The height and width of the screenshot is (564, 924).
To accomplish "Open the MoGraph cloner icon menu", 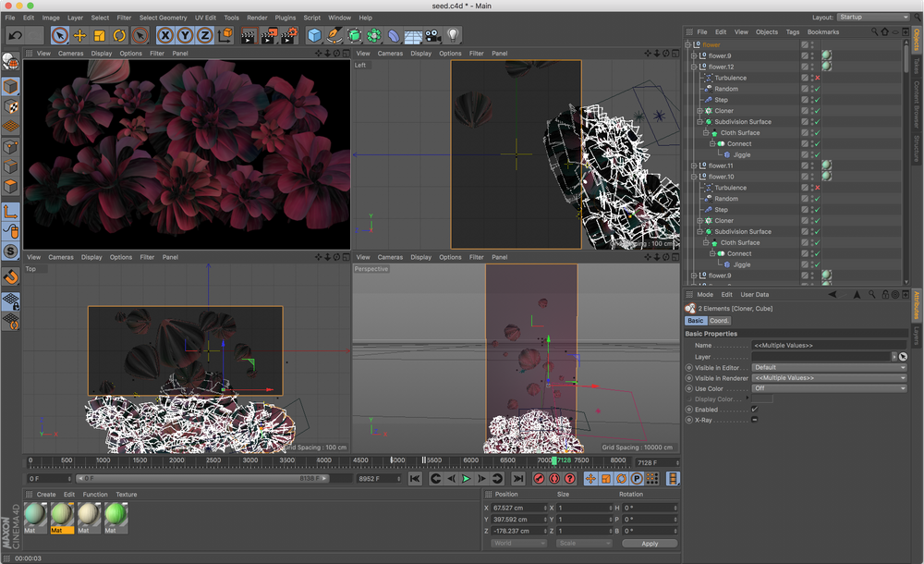I will coord(373,35).
